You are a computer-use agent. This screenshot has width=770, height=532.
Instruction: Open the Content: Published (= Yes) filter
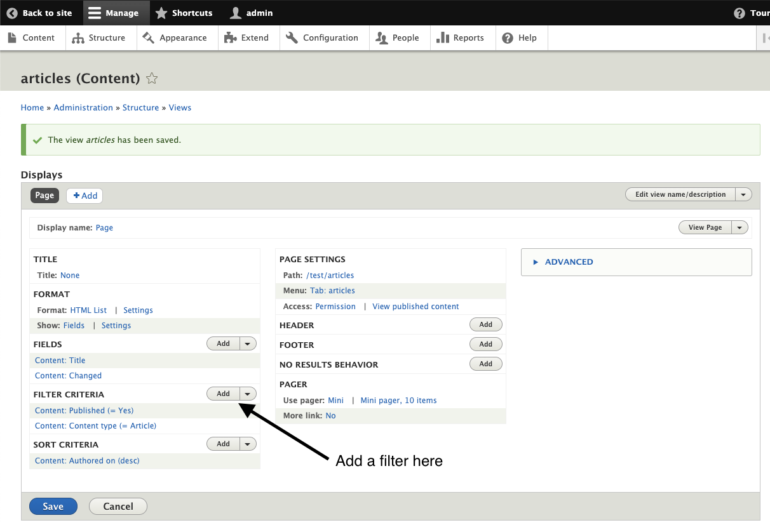click(x=84, y=410)
